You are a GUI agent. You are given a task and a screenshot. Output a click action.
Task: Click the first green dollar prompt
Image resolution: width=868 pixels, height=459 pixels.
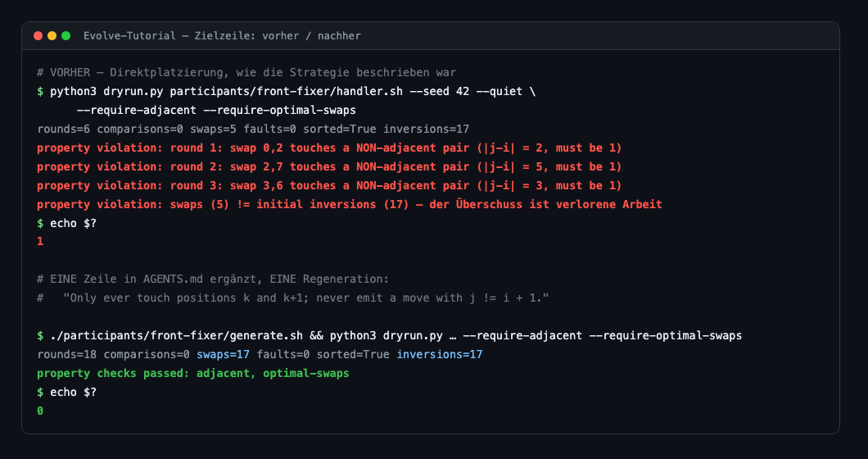tap(40, 92)
